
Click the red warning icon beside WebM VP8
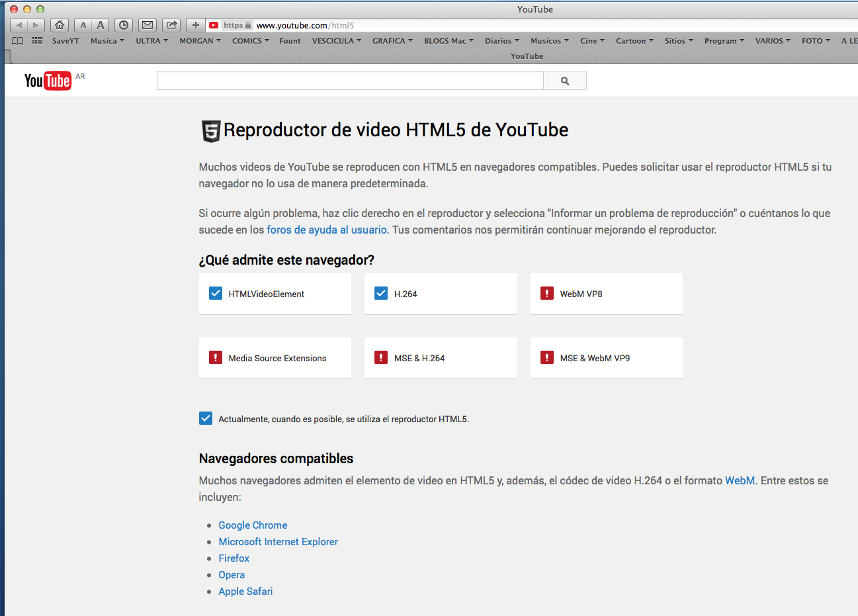(547, 293)
